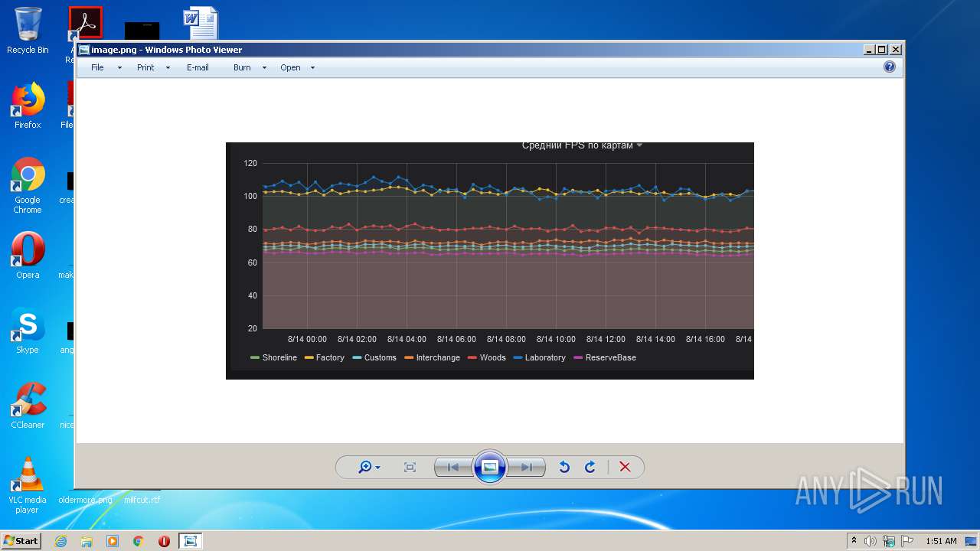Open Skype desktop shortcut
The height and width of the screenshot is (551, 980).
(28, 331)
